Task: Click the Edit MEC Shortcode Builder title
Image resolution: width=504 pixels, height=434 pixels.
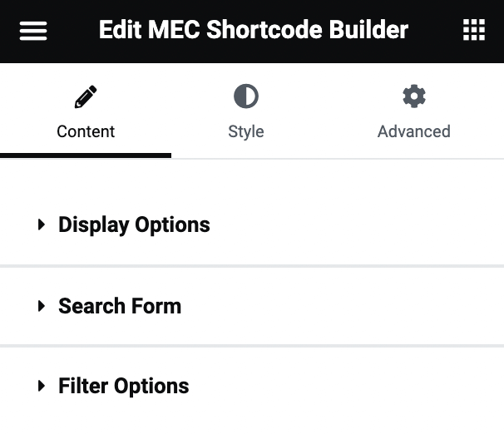Action: (254, 32)
